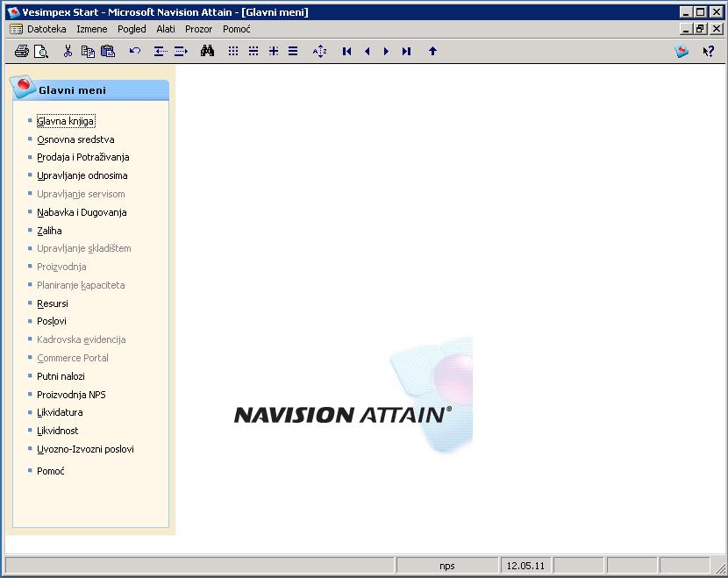Open the Pomoć menu in menu bar
Image resolution: width=728 pixels, height=578 pixels.
[237, 29]
